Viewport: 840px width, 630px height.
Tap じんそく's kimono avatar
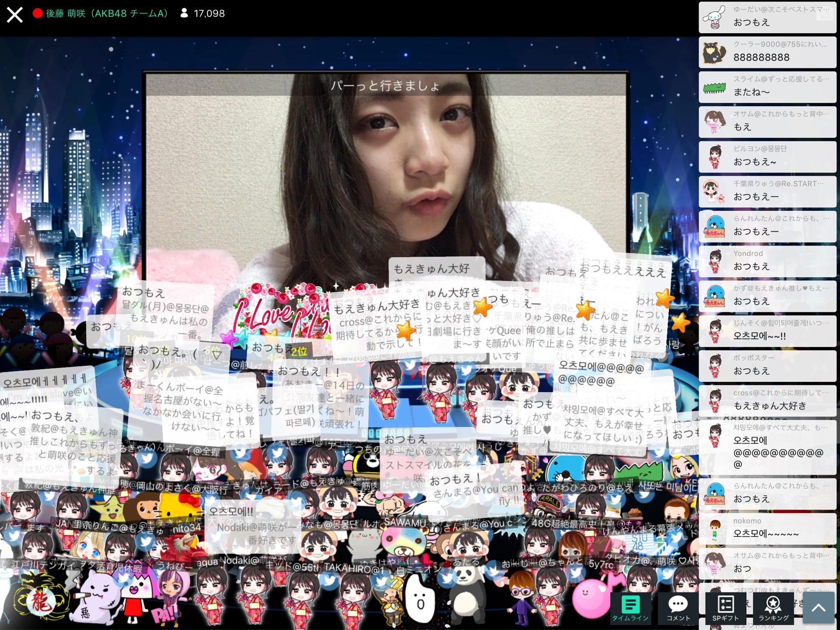[715, 331]
